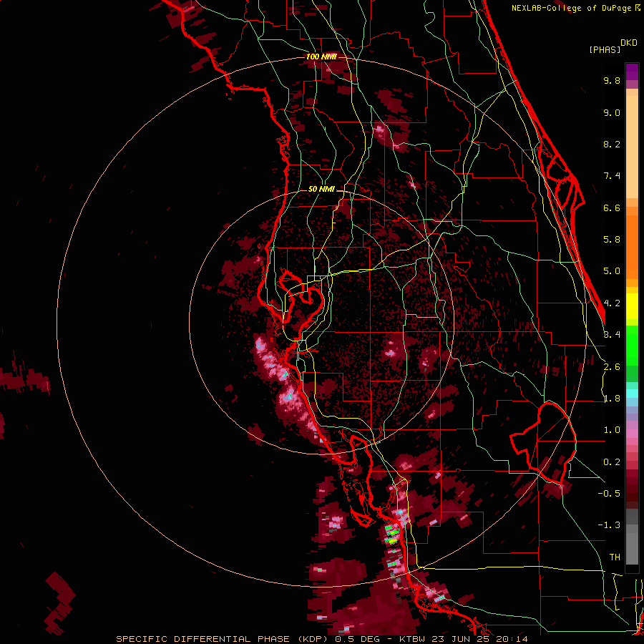Click the 5.0 value on the color scale
This screenshot has height=644, width=644.
tap(612, 271)
